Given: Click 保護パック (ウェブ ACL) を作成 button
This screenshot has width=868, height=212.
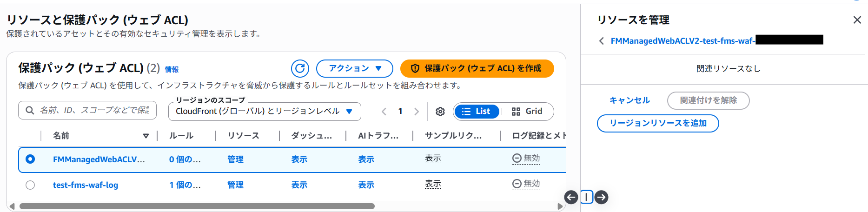Looking at the screenshot, I should [477, 69].
